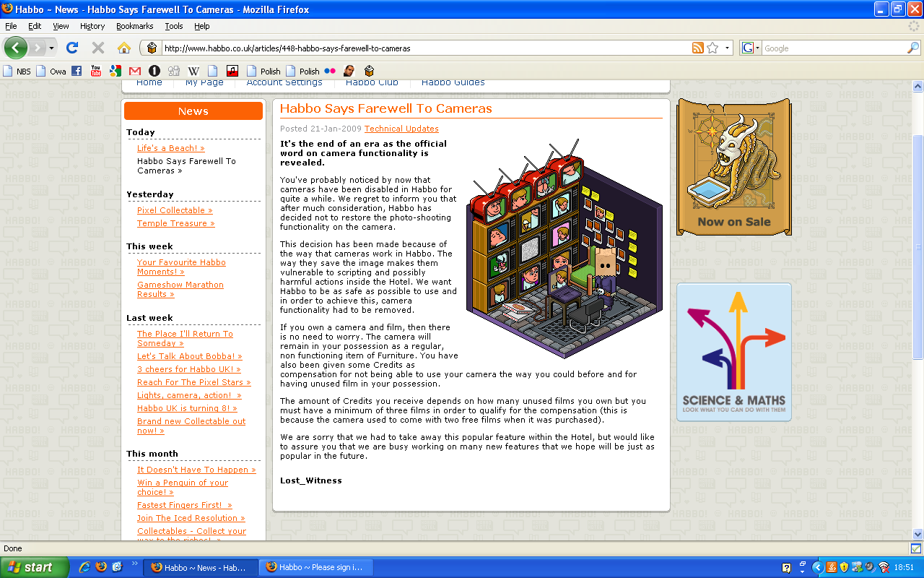Open the Pixel Collectable article link
The image size is (924, 578).
(x=175, y=210)
